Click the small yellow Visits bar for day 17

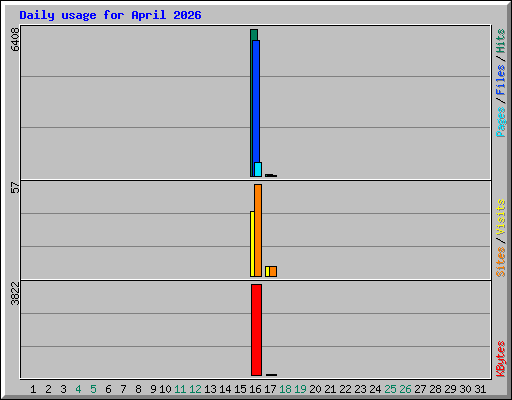(x=267, y=271)
